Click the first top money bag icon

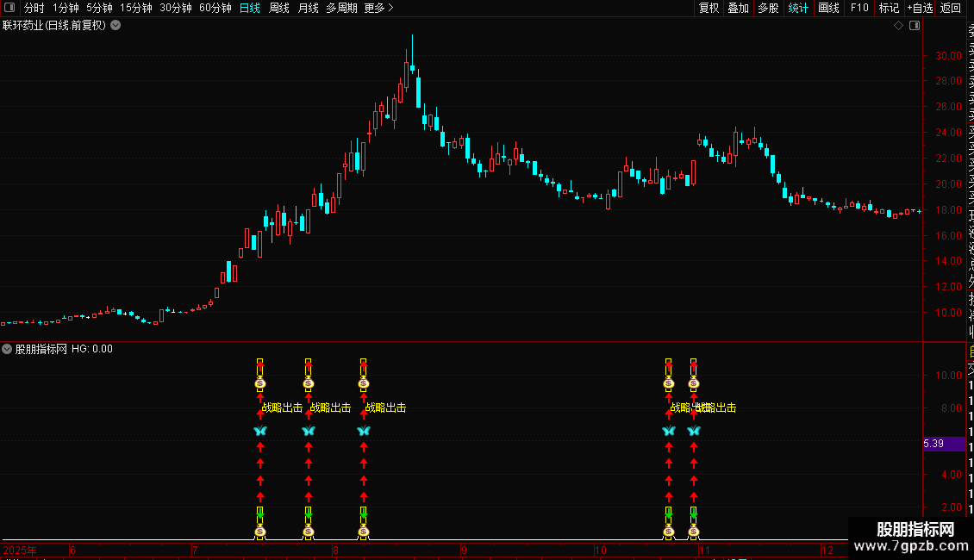pyautogui.click(x=260, y=383)
